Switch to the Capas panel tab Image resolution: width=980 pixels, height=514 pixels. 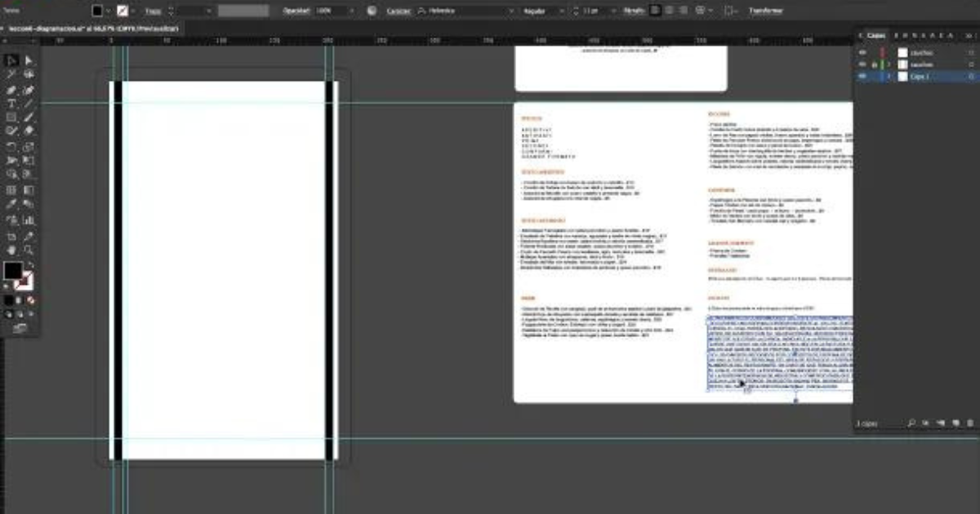tap(875, 36)
